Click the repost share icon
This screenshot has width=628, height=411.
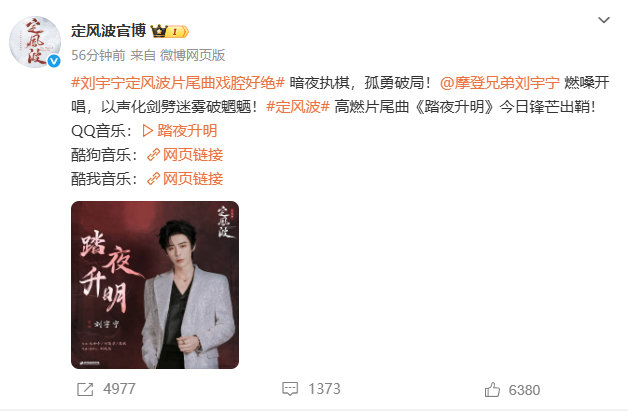coord(85,389)
